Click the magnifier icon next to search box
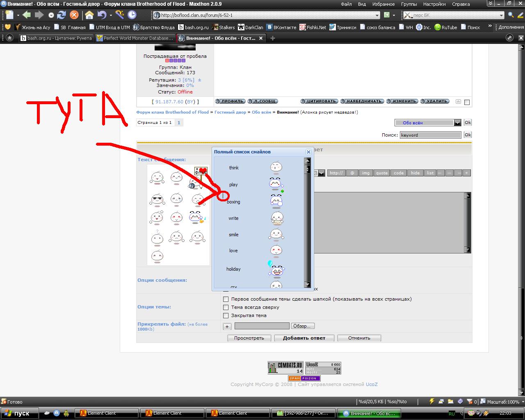 (x=511, y=15)
